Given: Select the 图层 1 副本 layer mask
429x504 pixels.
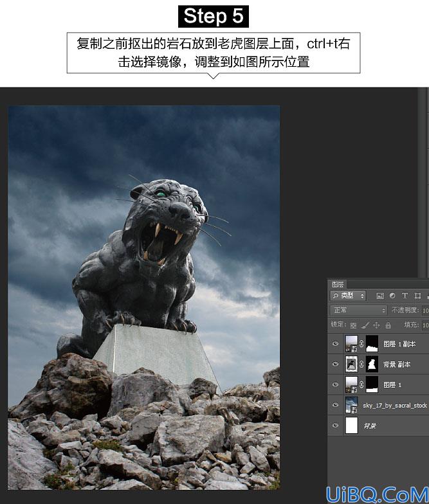Looking at the screenshot, I should pos(372,343).
